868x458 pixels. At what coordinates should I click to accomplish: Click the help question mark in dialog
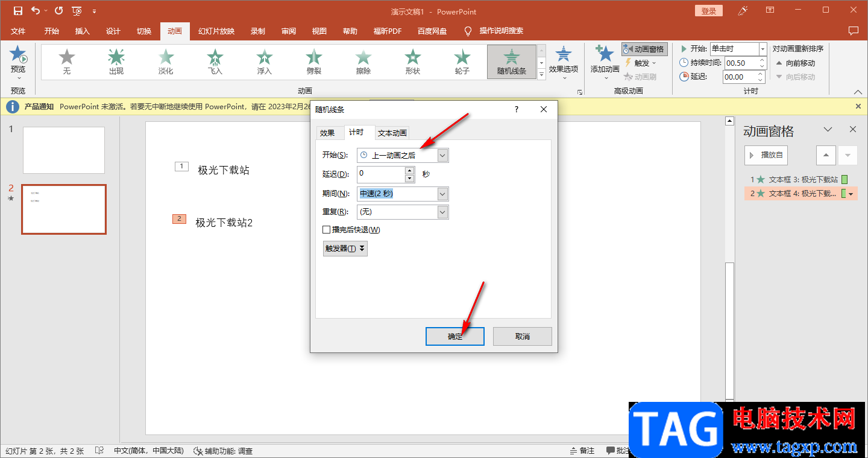517,109
